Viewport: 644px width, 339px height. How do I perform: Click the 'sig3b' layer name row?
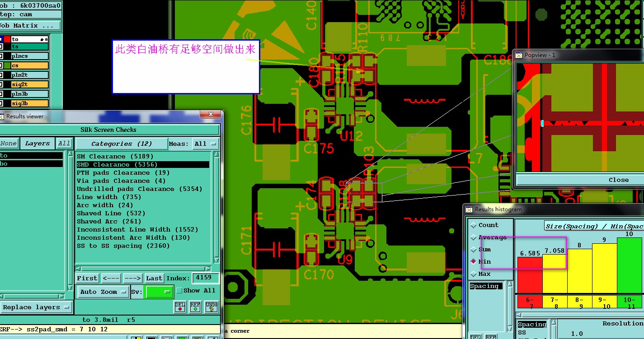30,103
